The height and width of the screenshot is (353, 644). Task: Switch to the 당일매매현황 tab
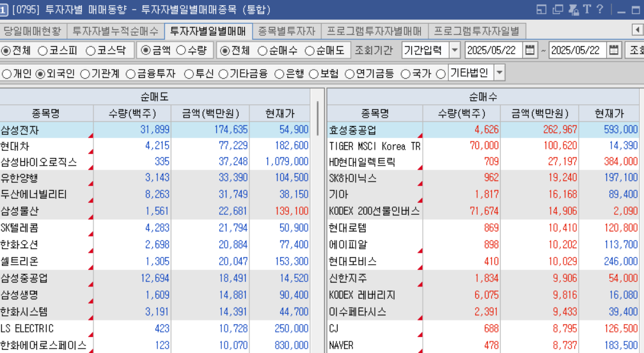[32, 31]
